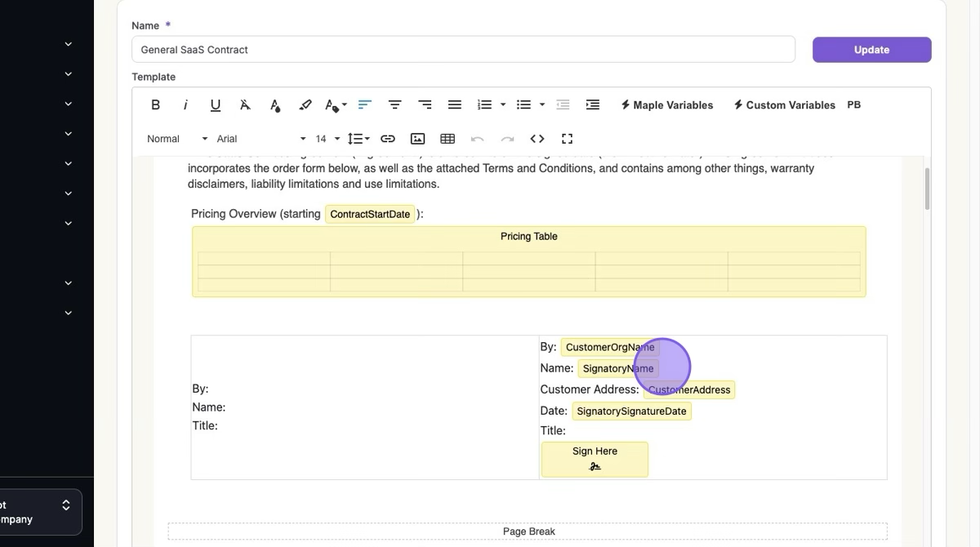Insert a link using the link icon

tap(388, 139)
